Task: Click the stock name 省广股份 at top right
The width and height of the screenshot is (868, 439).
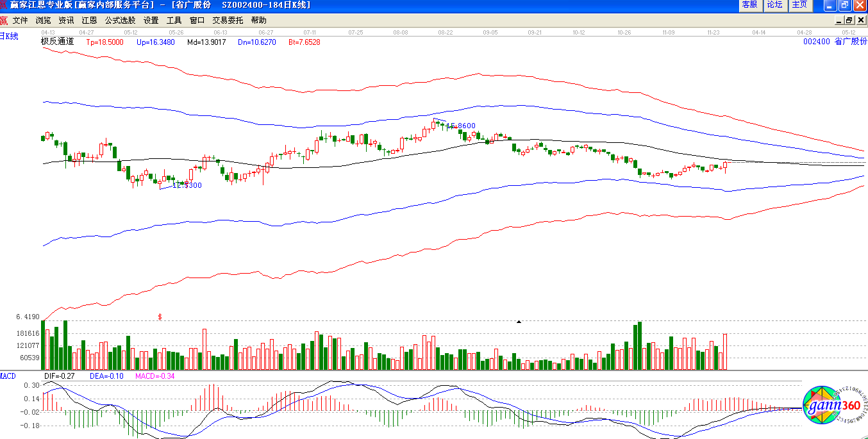Action: (x=851, y=42)
